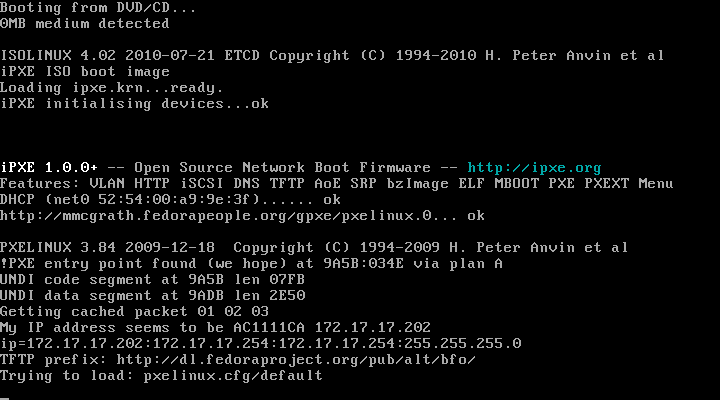
Task: Click the '!PXE entry point found' line
Action: [x=251, y=264]
